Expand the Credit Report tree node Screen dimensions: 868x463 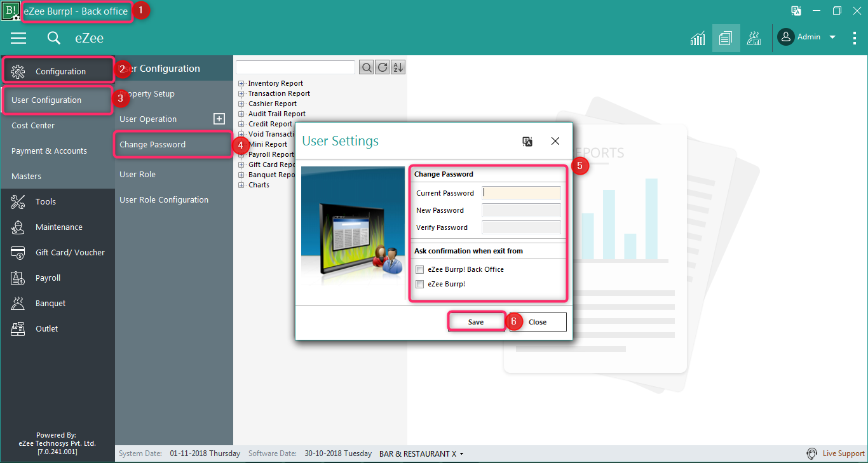[241, 124]
